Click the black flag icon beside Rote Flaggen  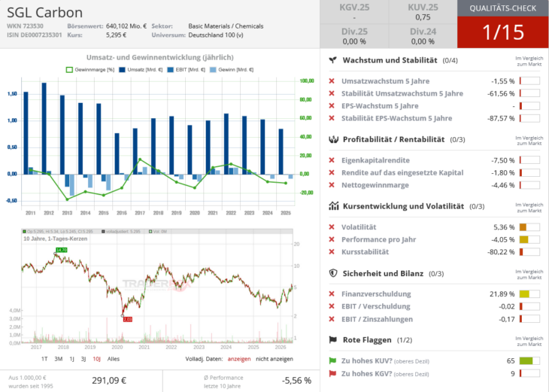(x=333, y=340)
